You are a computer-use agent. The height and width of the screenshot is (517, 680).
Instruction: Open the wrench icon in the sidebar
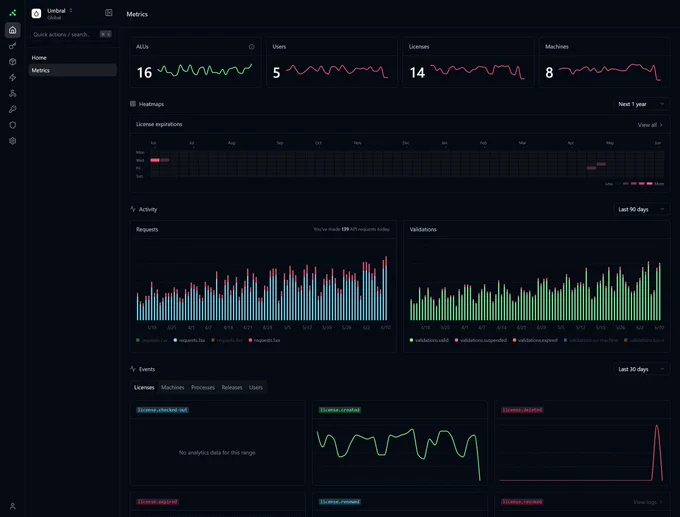tap(13, 109)
